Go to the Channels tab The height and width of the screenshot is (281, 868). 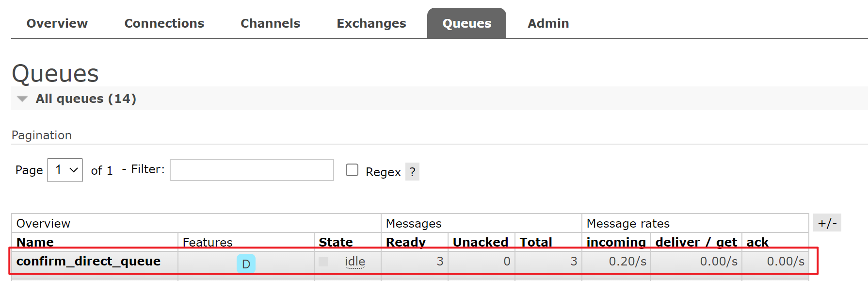click(270, 23)
